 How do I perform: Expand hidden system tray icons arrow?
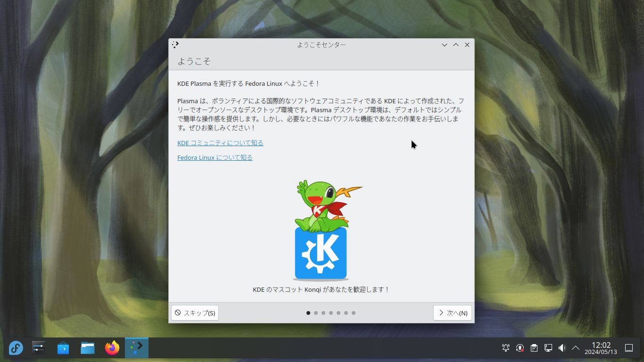576,348
